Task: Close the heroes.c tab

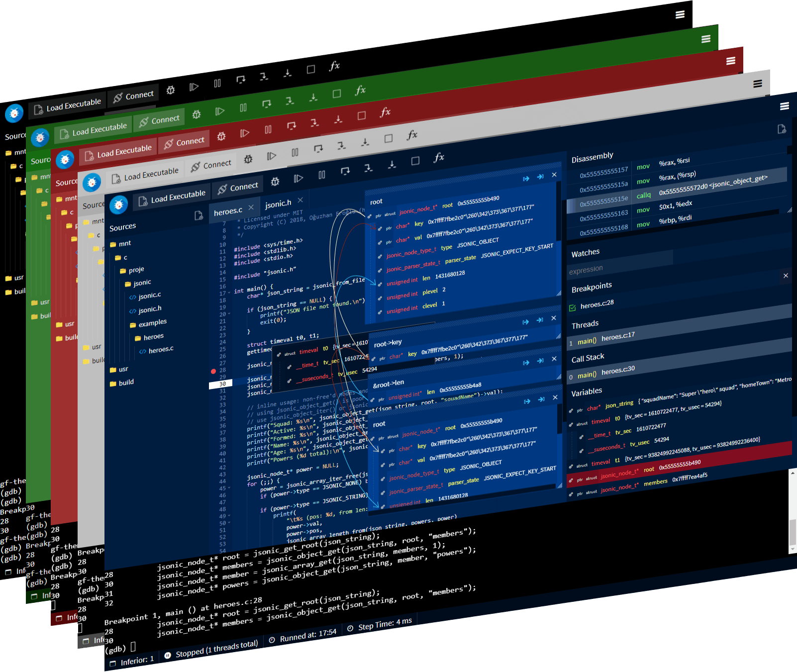Action: pyautogui.click(x=251, y=207)
